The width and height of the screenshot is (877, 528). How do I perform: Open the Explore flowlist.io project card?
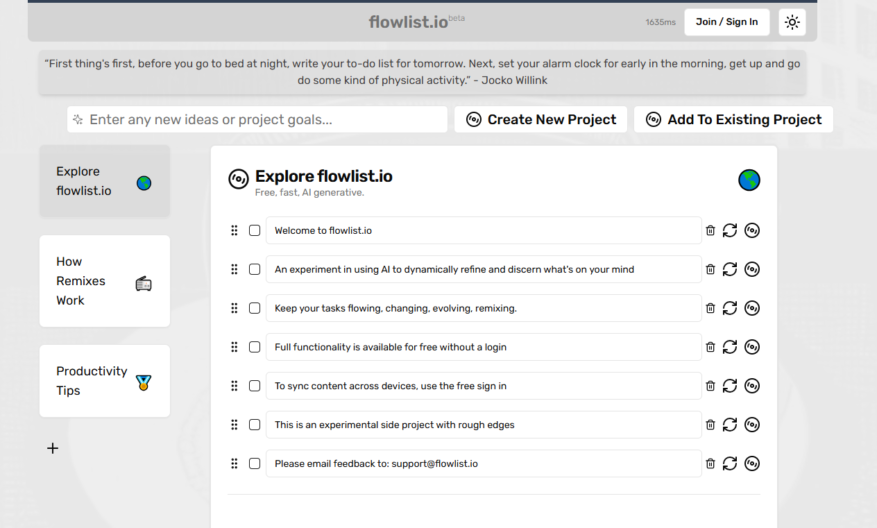(x=105, y=181)
